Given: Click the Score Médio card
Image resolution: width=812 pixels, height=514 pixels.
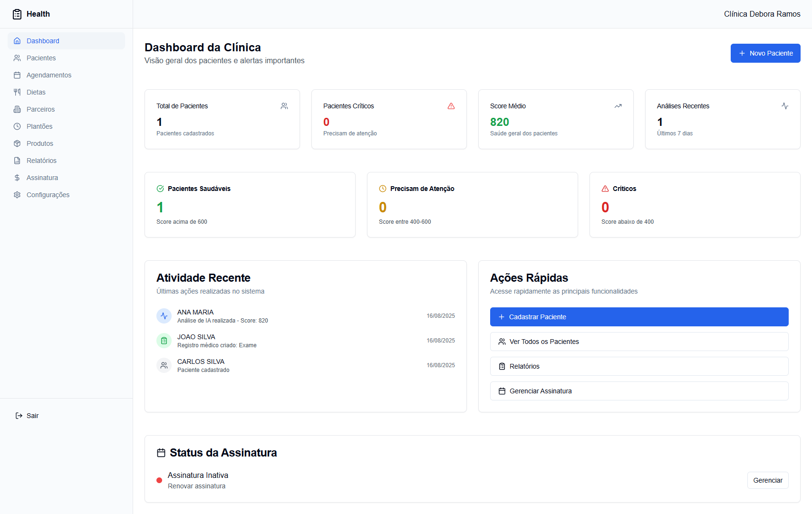Looking at the screenshot, I should point(556,119).
